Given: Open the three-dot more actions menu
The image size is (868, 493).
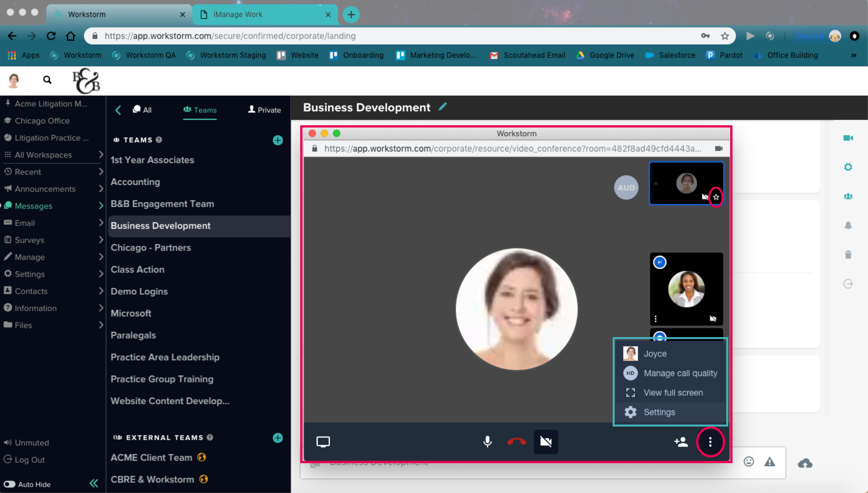Looking at the screenshot, I should coord(710,442).
